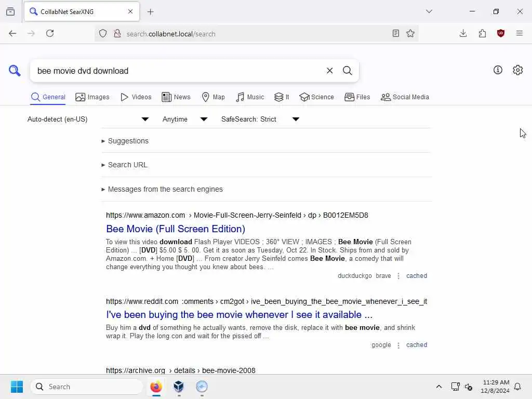Open Firefox downloads panel
Image resolution: width=532 pixels, height=399 pixels.
463,33
